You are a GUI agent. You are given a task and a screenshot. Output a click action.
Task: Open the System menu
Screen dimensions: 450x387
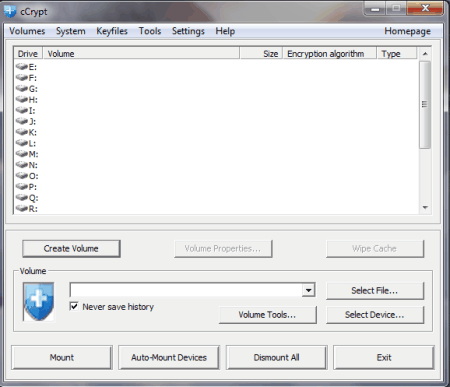pyautogui.click(x=71, y=31)
